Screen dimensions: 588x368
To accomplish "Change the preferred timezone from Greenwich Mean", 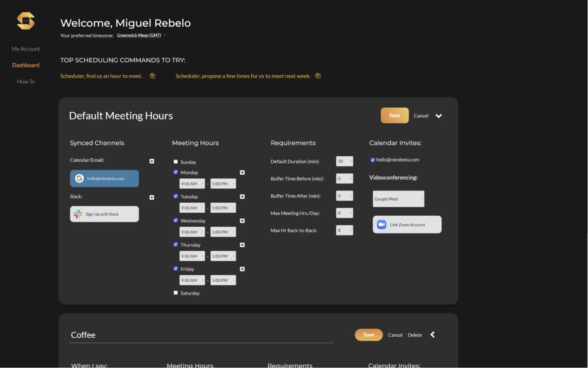I will point(140,35).
